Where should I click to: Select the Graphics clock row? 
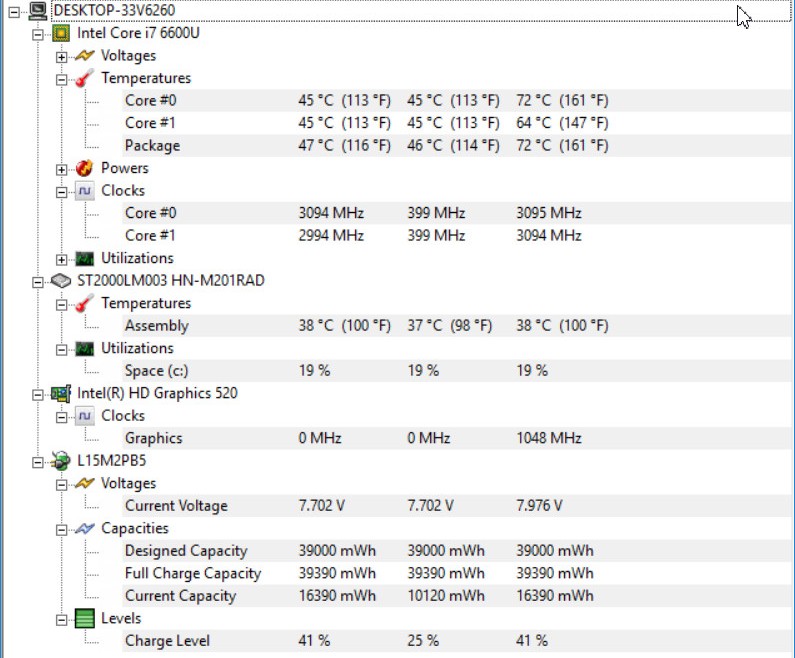[457, 438]
